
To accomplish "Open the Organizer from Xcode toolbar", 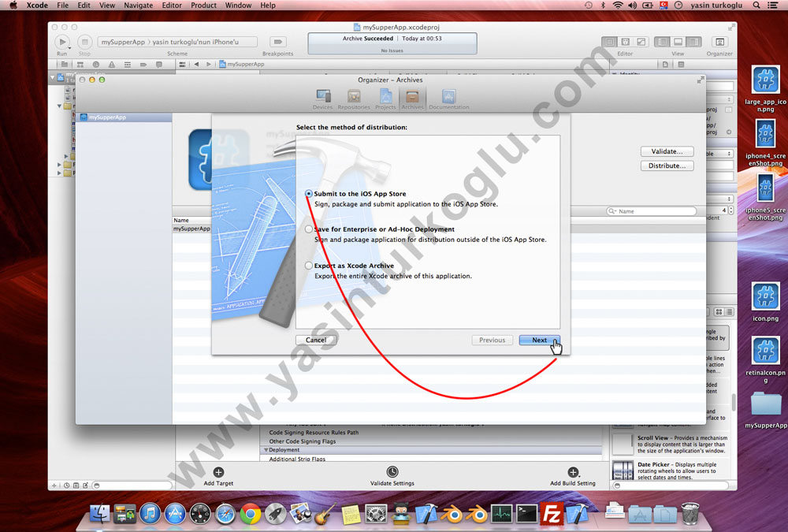I will (x=719, y=42).
